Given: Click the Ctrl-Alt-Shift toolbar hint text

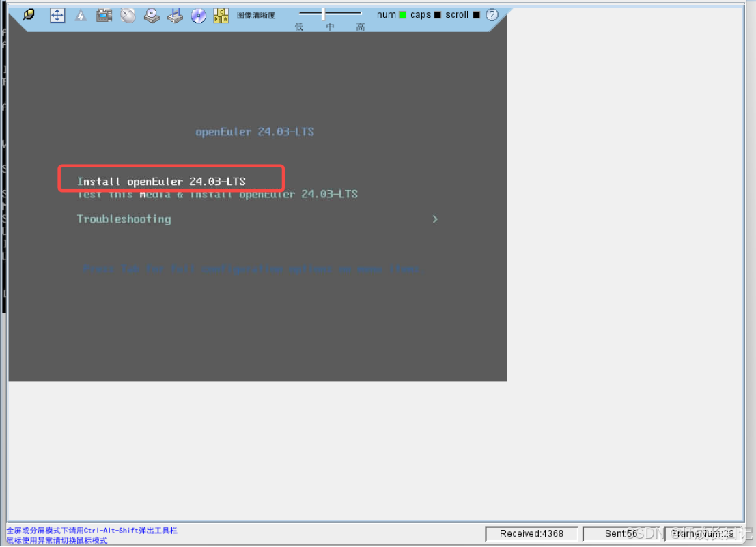Looking at the screenshot, I should click(x=92, y=530).
